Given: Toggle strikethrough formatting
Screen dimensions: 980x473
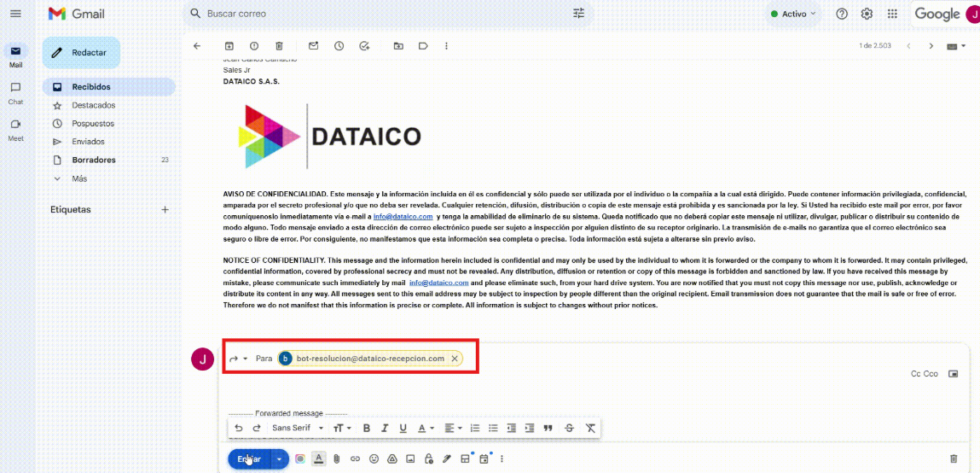Looking at the screenshot, I should tap(569, 428).
